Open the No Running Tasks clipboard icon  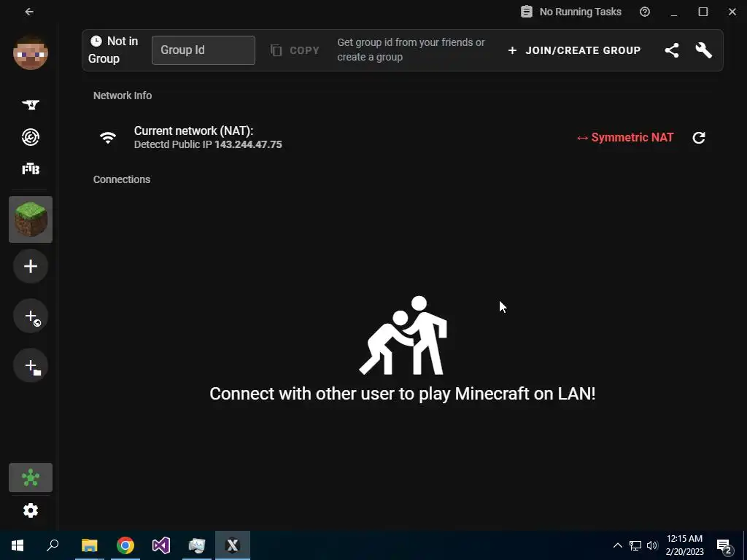527,12
